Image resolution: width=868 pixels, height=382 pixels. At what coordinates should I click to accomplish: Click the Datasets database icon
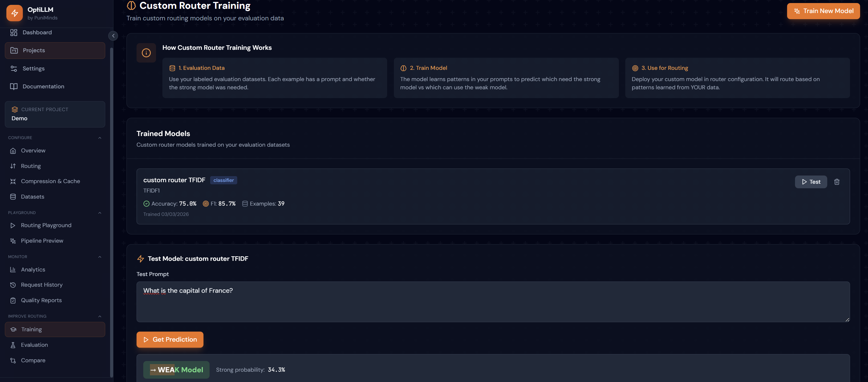13,197
